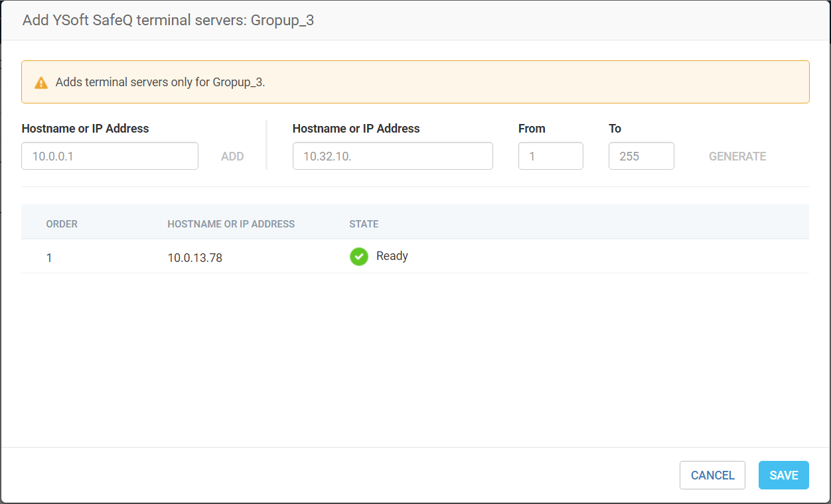Select the 10.0.13.78 server entry
This screenshot has width=831, height=504.
[195, 258]
